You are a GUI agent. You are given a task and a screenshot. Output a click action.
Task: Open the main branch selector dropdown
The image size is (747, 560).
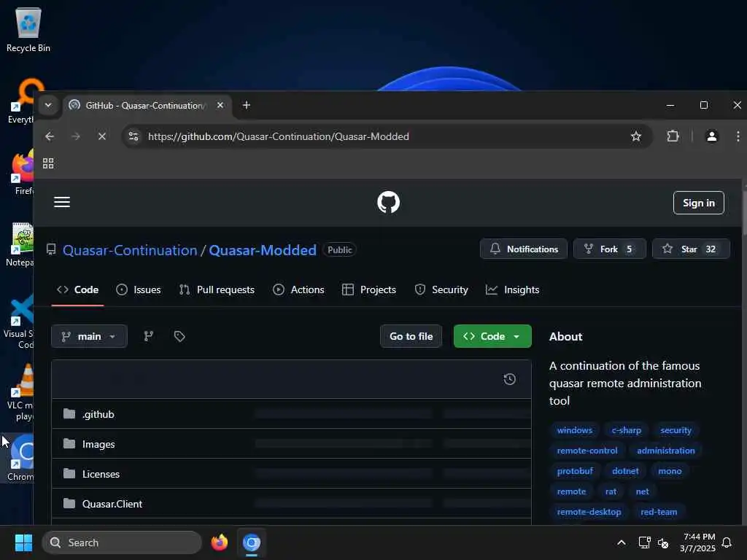pos(89,336)
